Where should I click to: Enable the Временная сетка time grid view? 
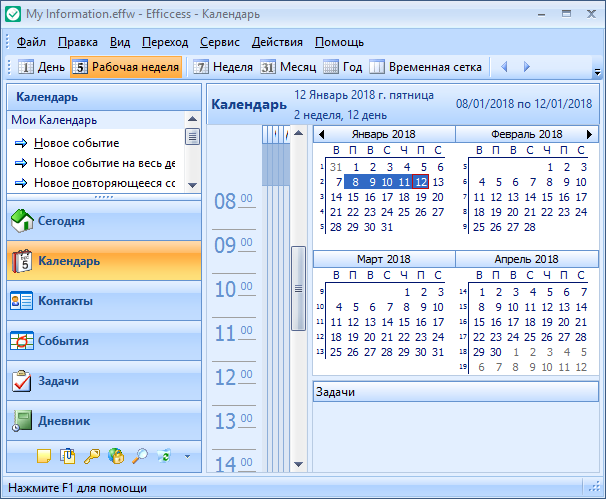tap(426, 67)
